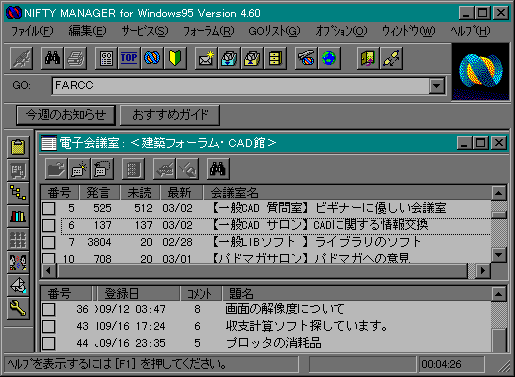
Task: Click the 登録日 column header
Action: [138, 294]
